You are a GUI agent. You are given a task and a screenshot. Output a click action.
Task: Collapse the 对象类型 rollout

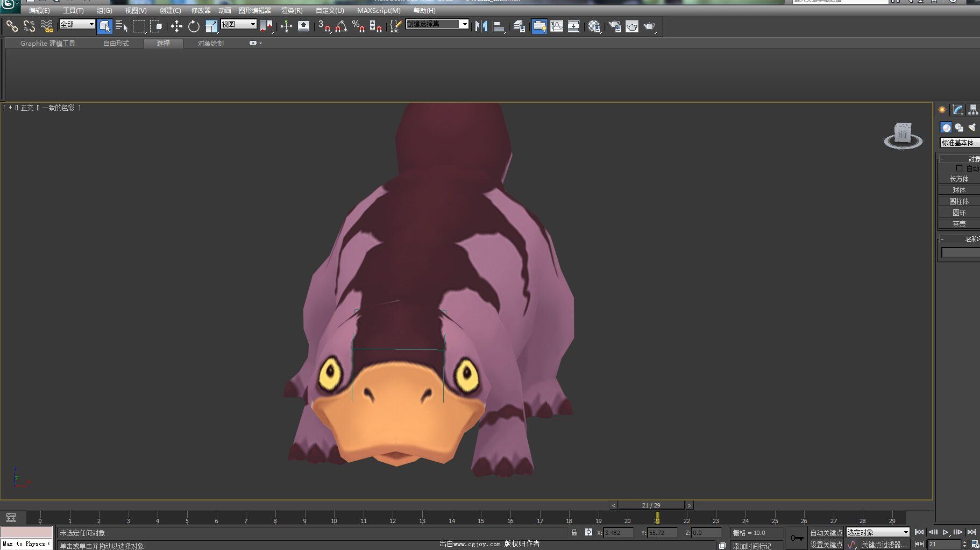coord(960,159)
